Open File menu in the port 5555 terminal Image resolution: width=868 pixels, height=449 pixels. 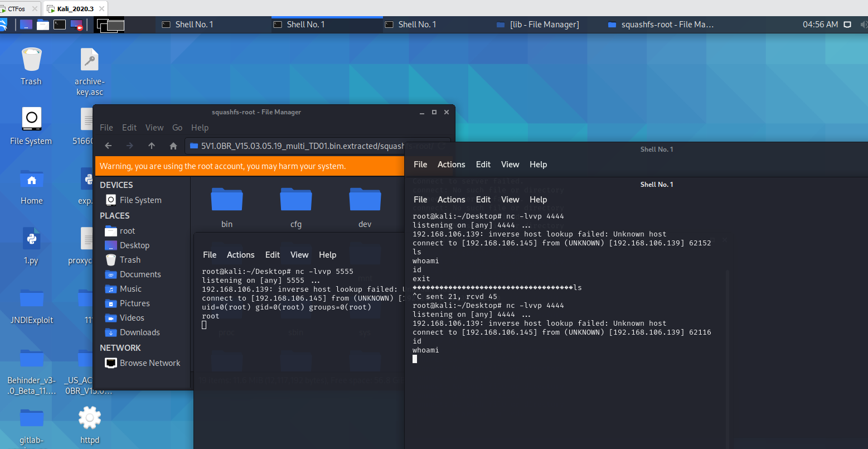(x=210, y=255)
